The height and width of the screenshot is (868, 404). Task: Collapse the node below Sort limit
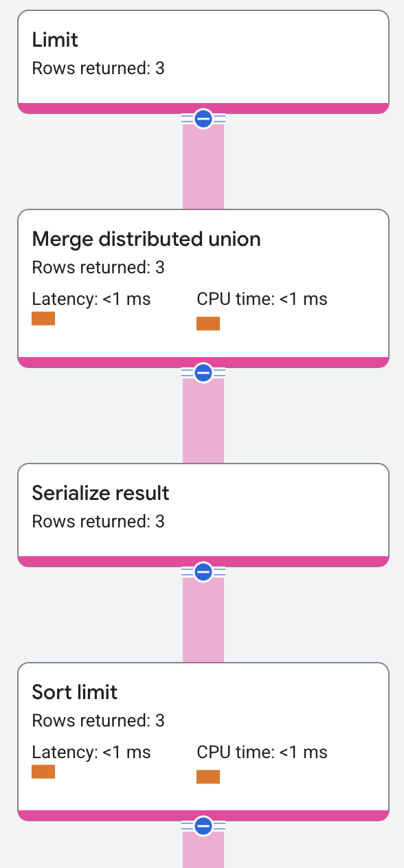pos(203,827)
